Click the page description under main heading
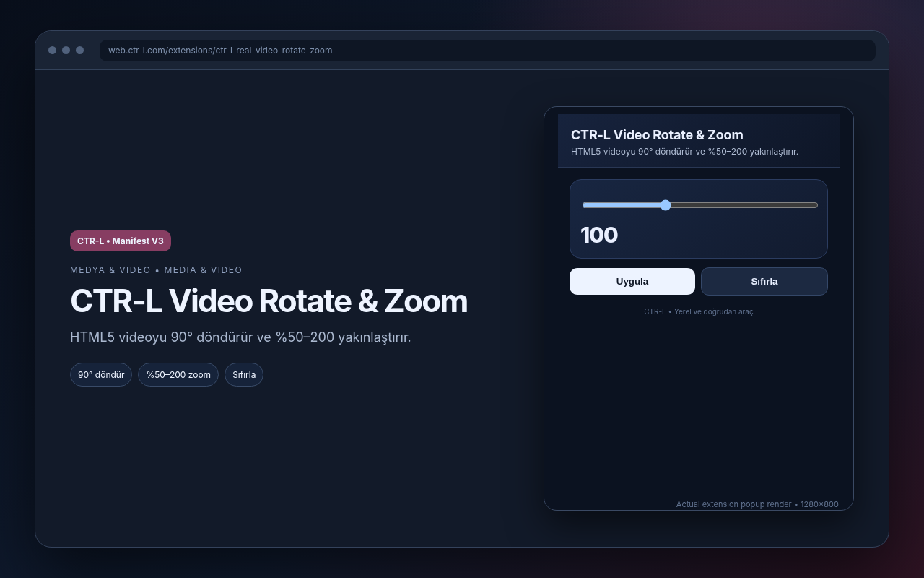924x578 pixels. 240,337
